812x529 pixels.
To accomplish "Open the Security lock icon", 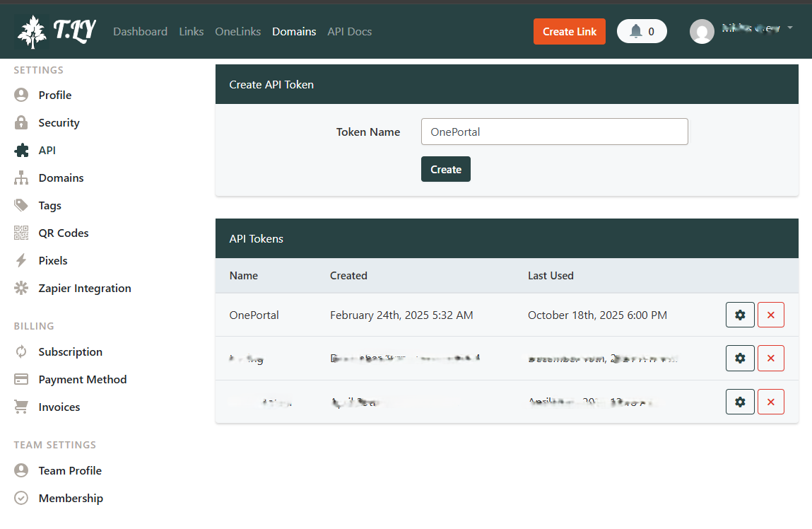I will (20, 122).
